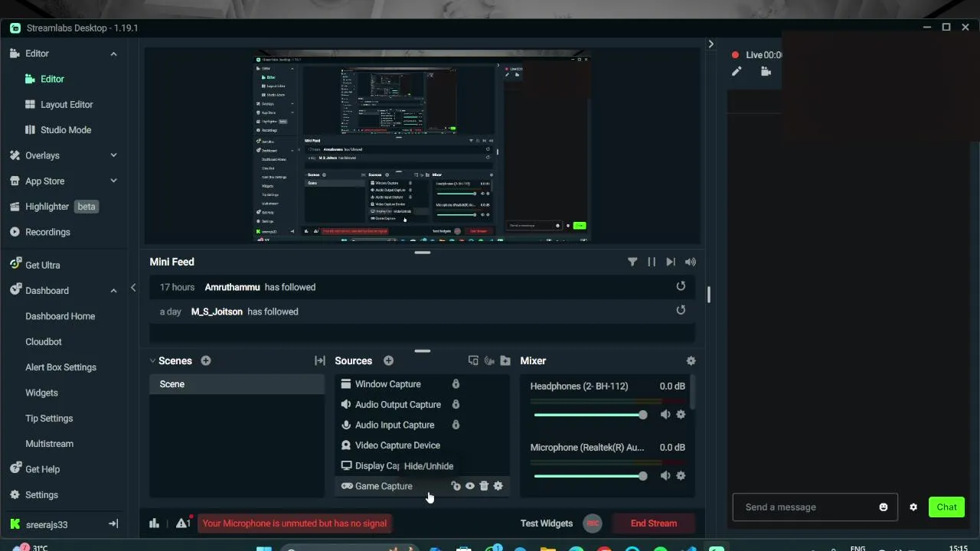The width and height of the screenshot is (980, 551).
Task: Toggle visibility of Game Capture source
Action: click(x=470, y=486)
